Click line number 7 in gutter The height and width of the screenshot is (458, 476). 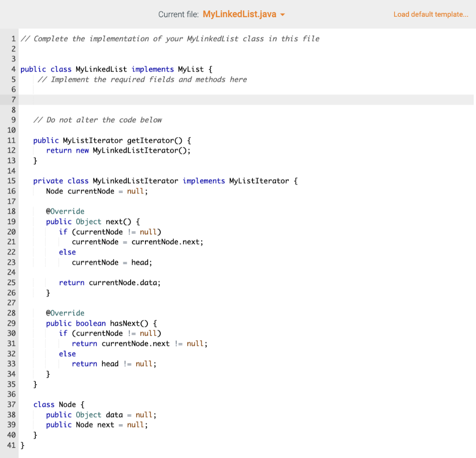(13, 100)
